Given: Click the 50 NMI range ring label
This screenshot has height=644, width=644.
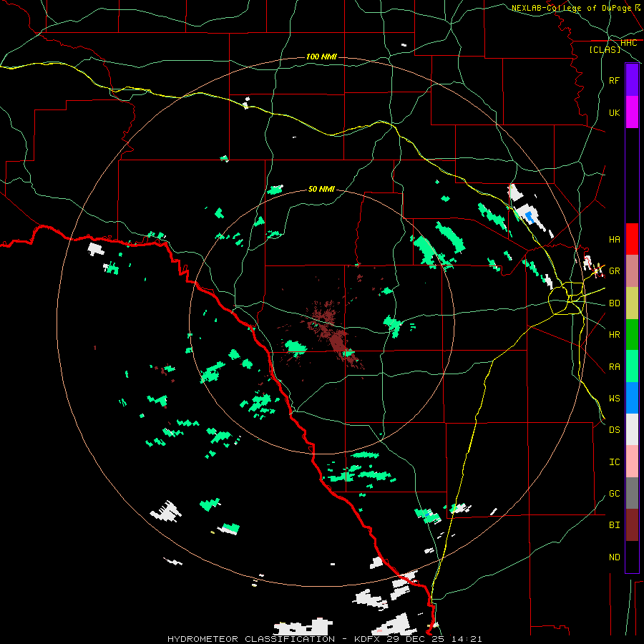Looking at the screenshot, I should (321, 189).
